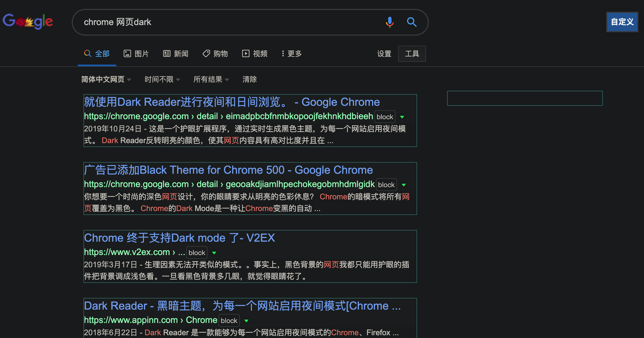Activate the voice search microphone icon

390,22
